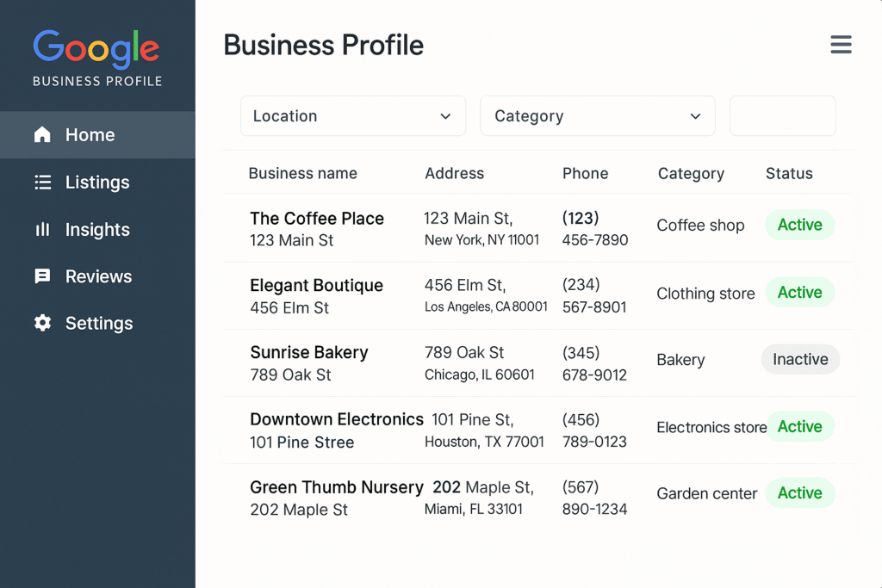The width and height of the screenshot is (882, 588).
Task: Switch to the Reviews section
Action: point(98,276)
